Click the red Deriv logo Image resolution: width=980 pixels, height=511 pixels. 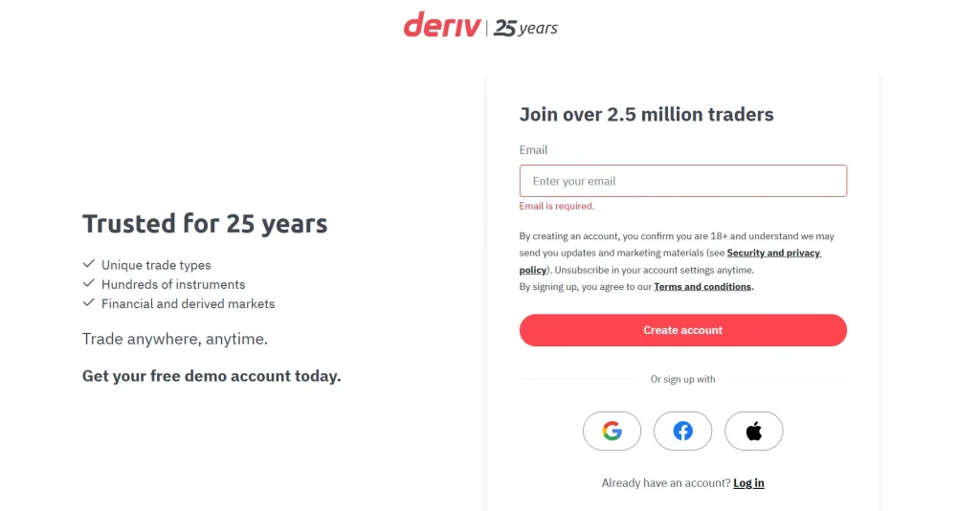(x=442, y=25)
